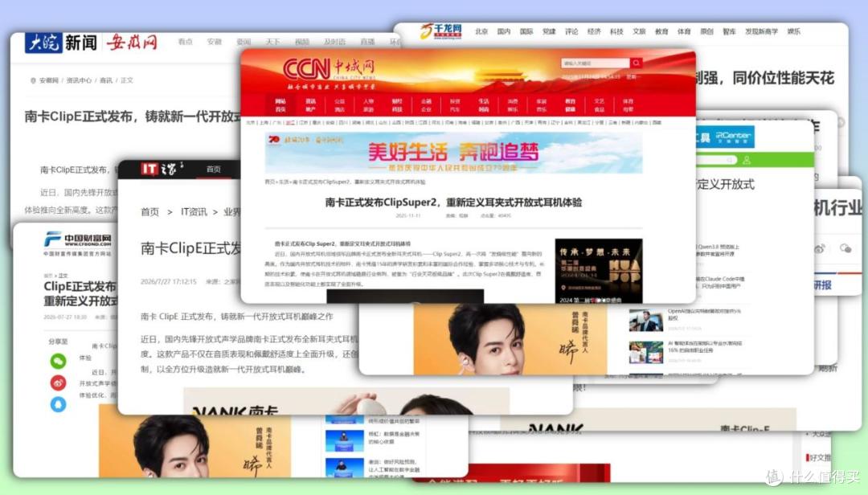Open 国际 in 千龙网 navigation

pos(526,31)
